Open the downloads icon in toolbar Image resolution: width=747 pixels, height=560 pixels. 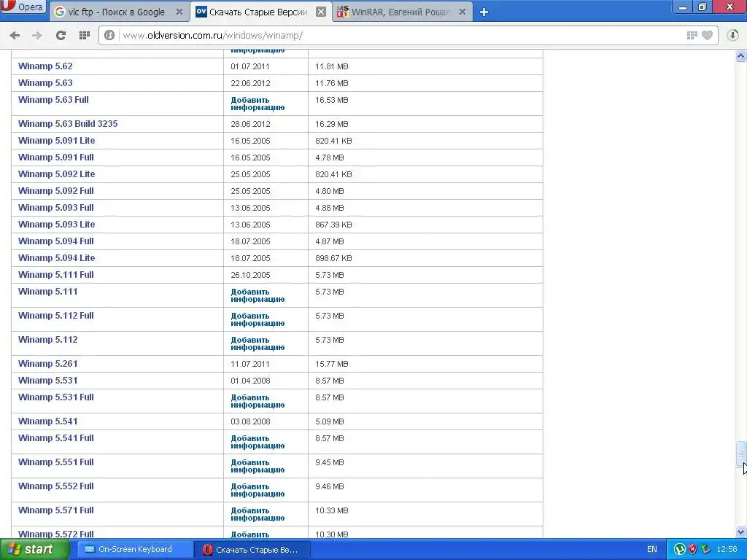click(x=732, y=35)
